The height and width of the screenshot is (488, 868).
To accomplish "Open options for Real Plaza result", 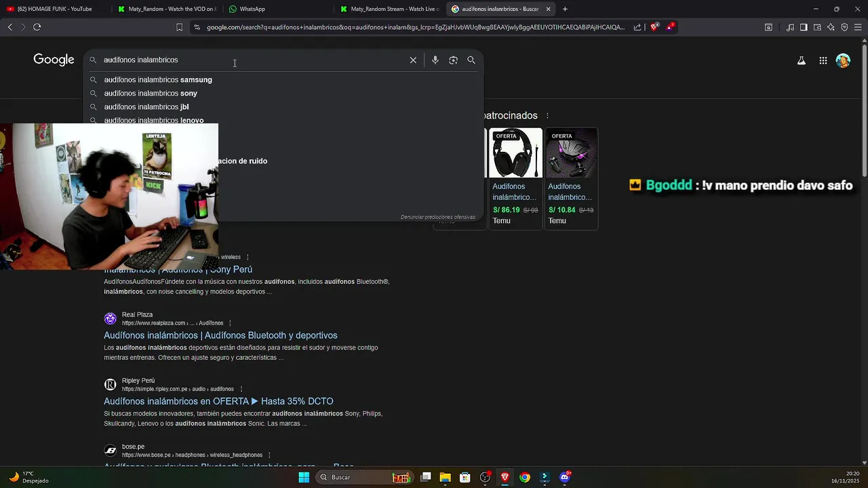I will 230,323.
